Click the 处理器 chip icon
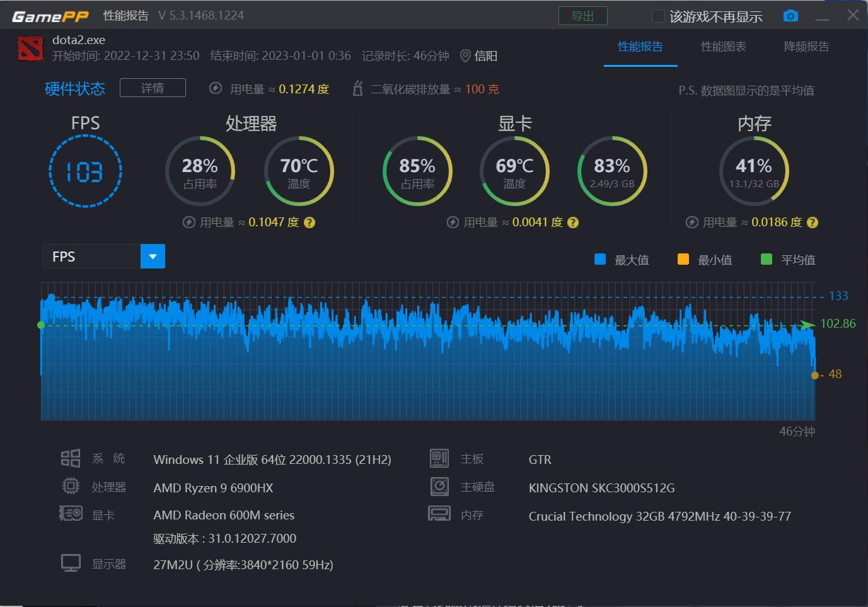Viewport: 868px width, 607px height. point(71,486)
